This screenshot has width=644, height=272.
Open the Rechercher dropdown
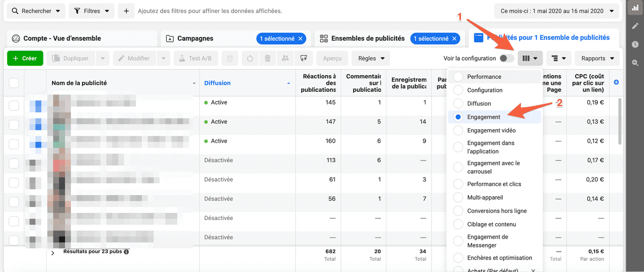(x=35, y=11)
